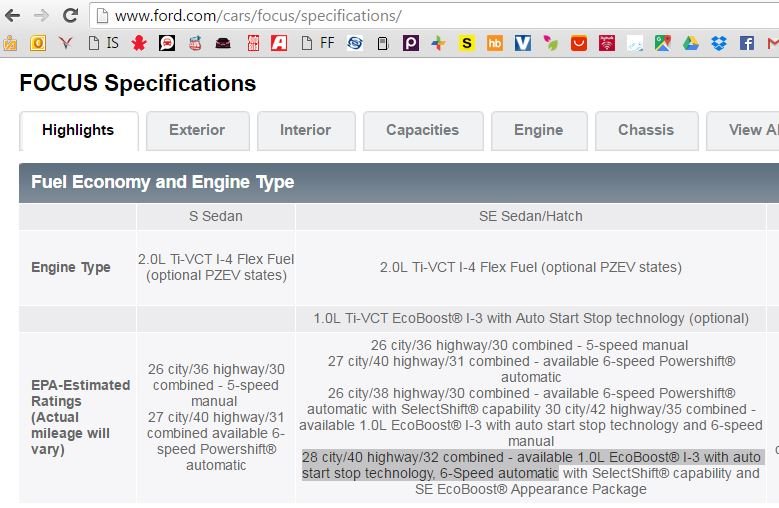The height and width of the screenshot is (508, 779).
Task: Click the S Sedan engine type cell
Action: coord(216,267)
